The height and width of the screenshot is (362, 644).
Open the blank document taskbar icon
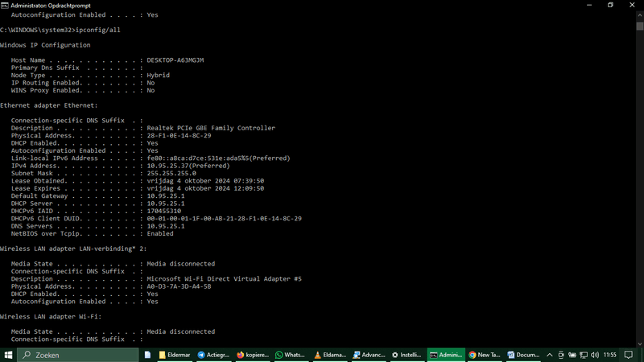pos(147,355)
